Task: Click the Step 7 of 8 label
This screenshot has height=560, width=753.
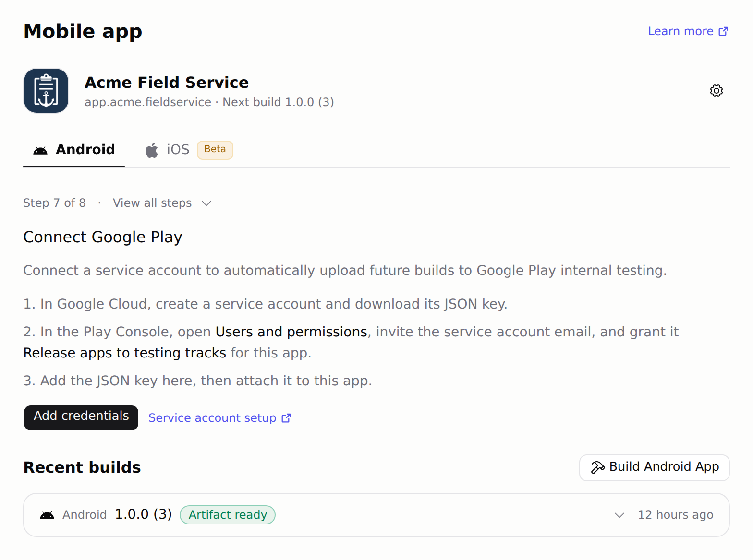Action: 55,203
